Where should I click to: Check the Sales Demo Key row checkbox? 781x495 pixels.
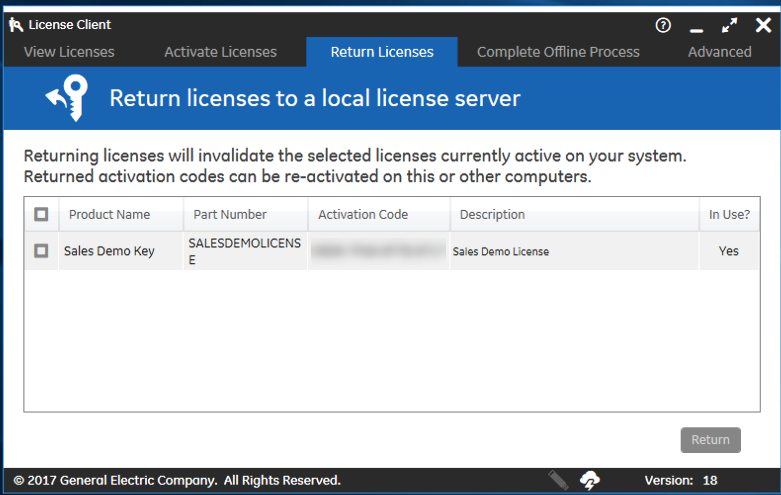(41, 250)
